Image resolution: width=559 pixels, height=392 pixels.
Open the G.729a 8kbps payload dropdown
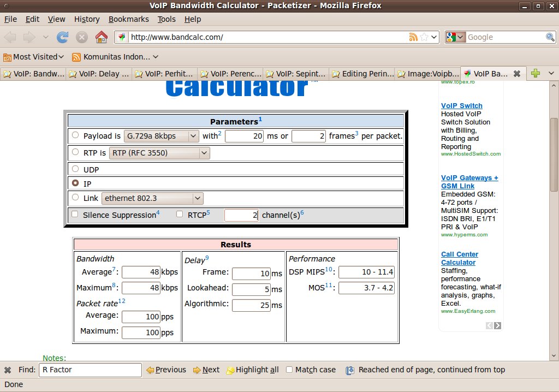point(162,136)
